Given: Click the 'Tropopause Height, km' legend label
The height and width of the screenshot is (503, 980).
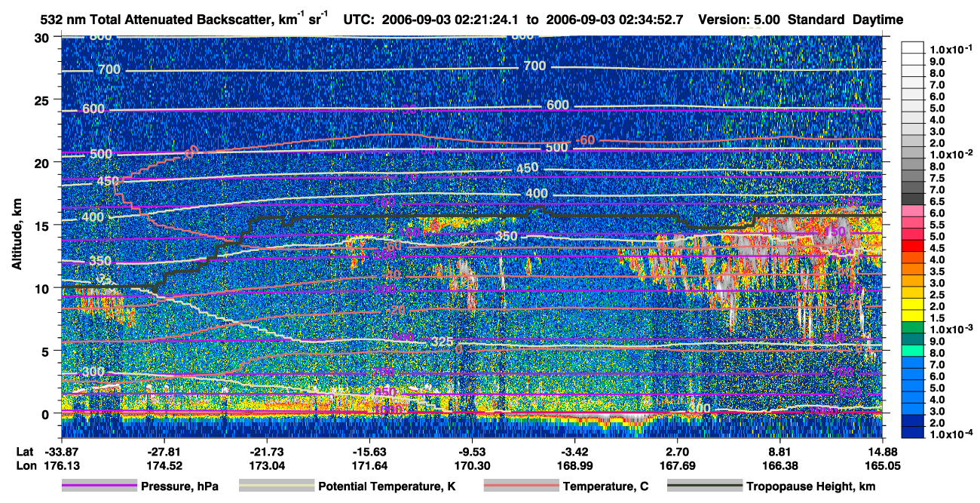Looking at the screenshot, I should [x=810, y=487].
